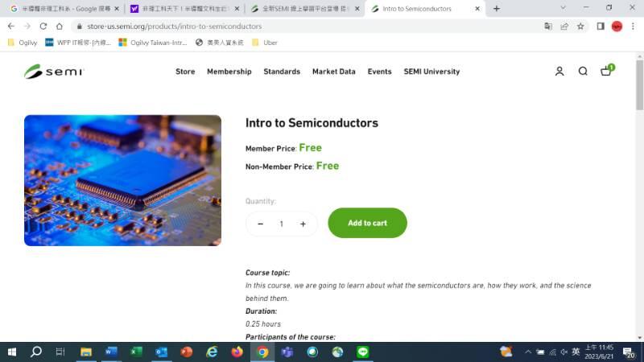
Task: Bookmark this page with star icon
Action: [580, 27]
